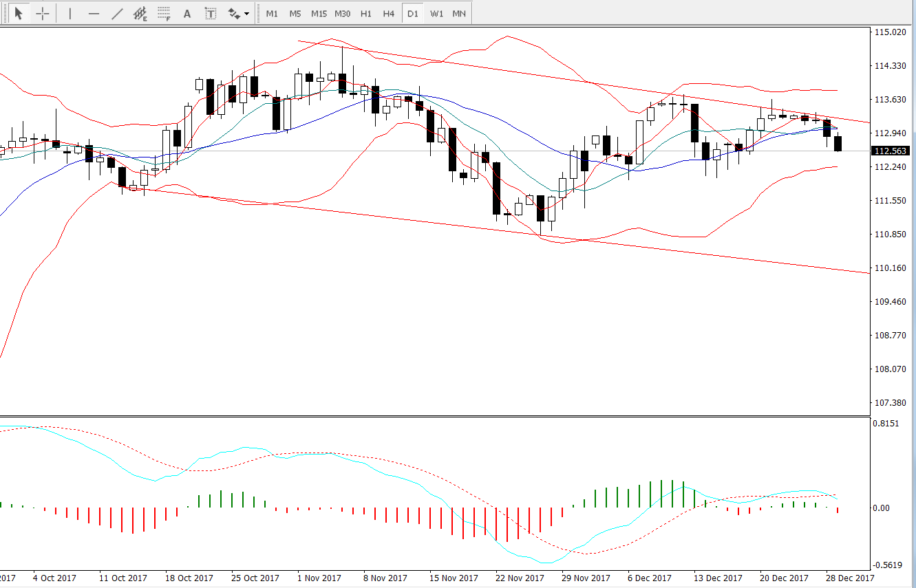Click the active D1 timeframe button

pos(412,13)
